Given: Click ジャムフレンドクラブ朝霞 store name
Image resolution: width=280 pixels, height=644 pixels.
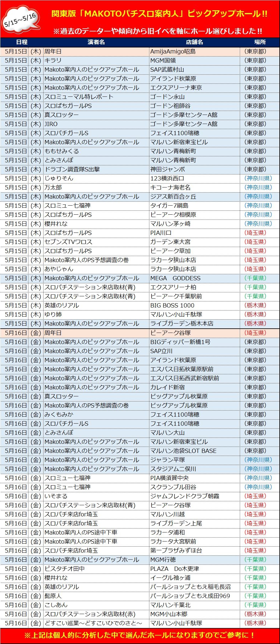Looking at the screenshot, I should [185, 496].
